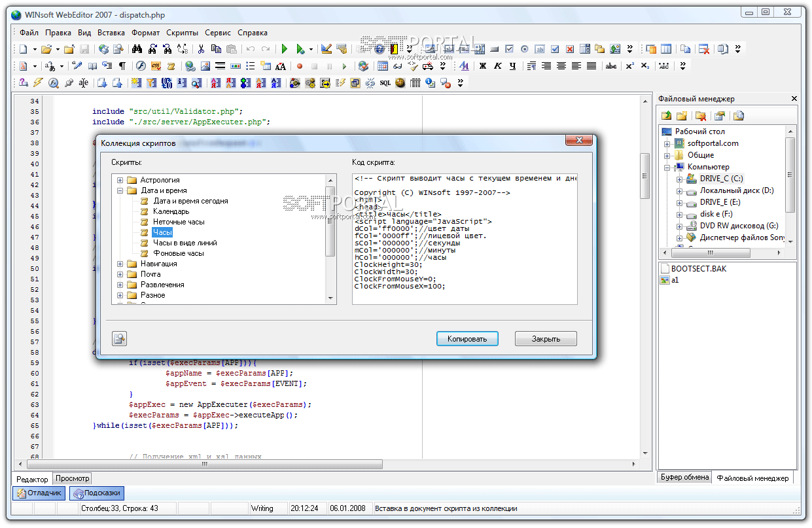Image resolution: width=812 pixels, height=528 pixels.
Task: Click the Copy icon next to scissors
Action: point(216,49)
